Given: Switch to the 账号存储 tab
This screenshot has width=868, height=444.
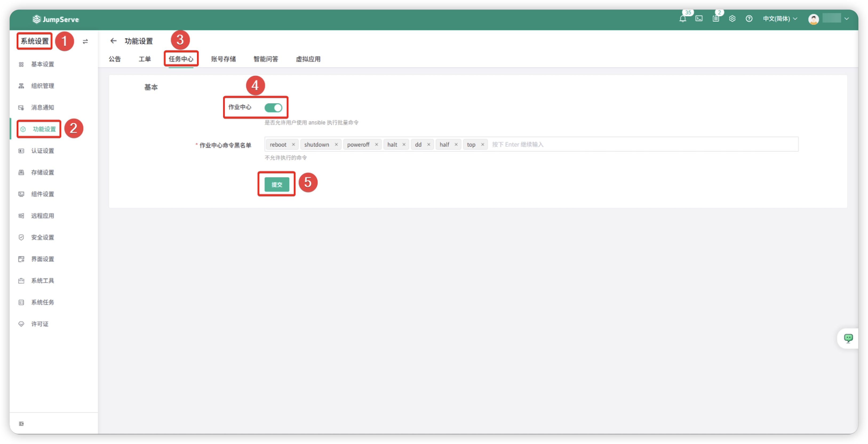Looking at the screenshot, I should pyautogui.click(x=223, y=59).
